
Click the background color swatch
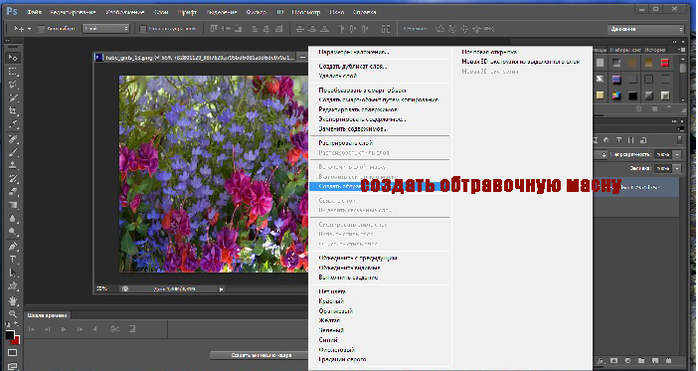(x=15, y=341)
